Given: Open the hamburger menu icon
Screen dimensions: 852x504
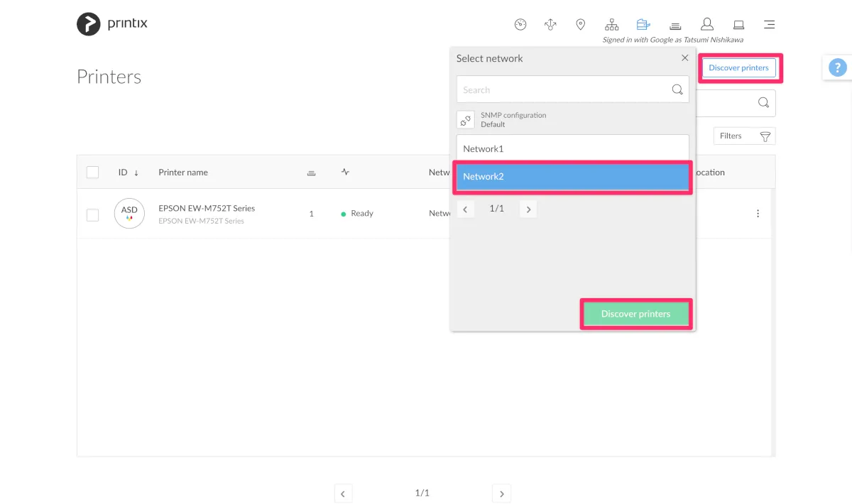Looking at the screenshot, I should pos(769,25).
